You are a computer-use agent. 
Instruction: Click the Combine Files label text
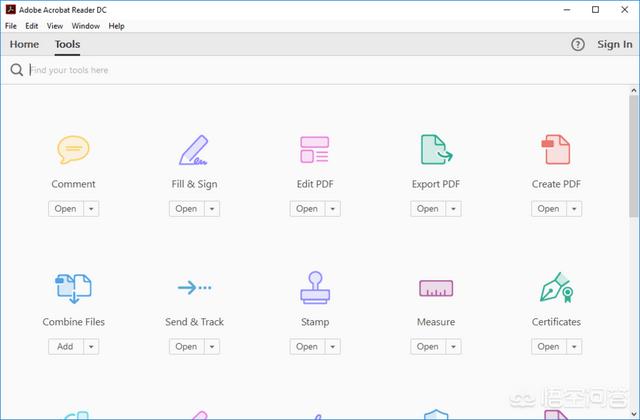coord(73,322)
